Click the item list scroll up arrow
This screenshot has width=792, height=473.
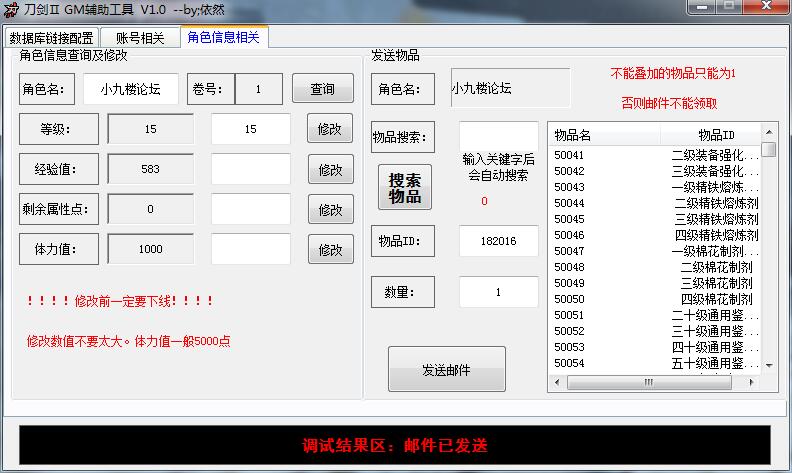coord(769,132)
